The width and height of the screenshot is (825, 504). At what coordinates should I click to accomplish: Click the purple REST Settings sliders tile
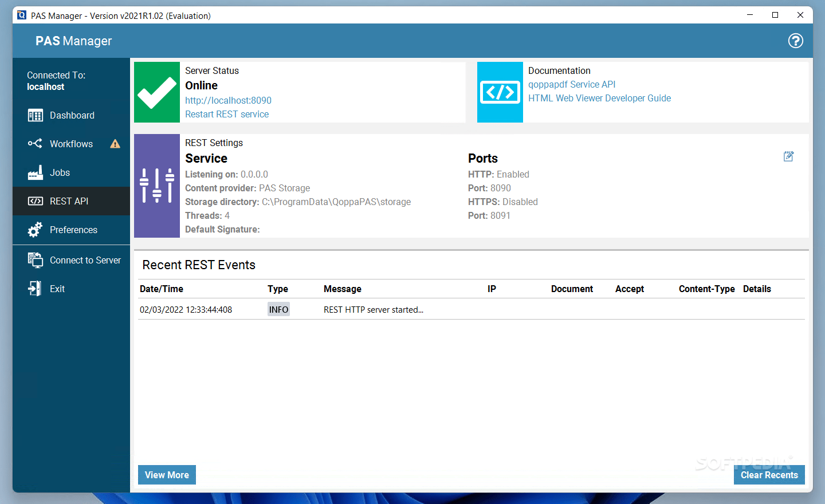[x=157, y=186]
